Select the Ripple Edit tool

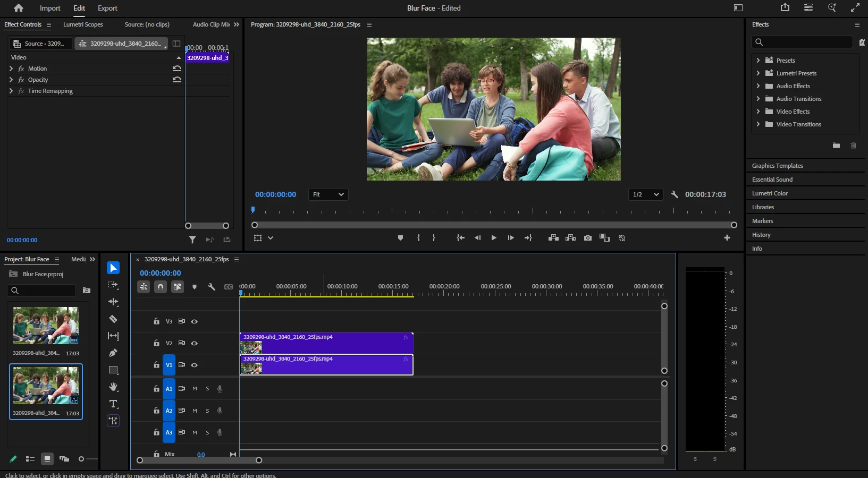pos(113,302)
